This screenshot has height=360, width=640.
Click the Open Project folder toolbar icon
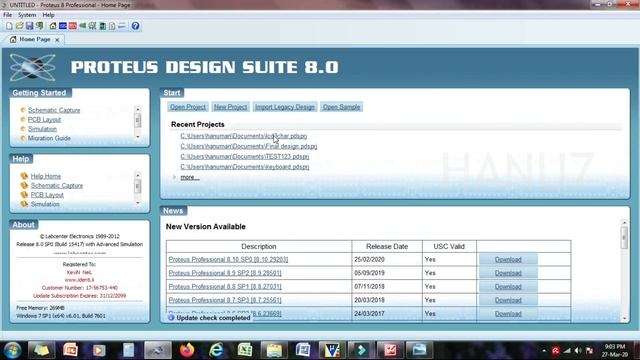pos(19,26)
